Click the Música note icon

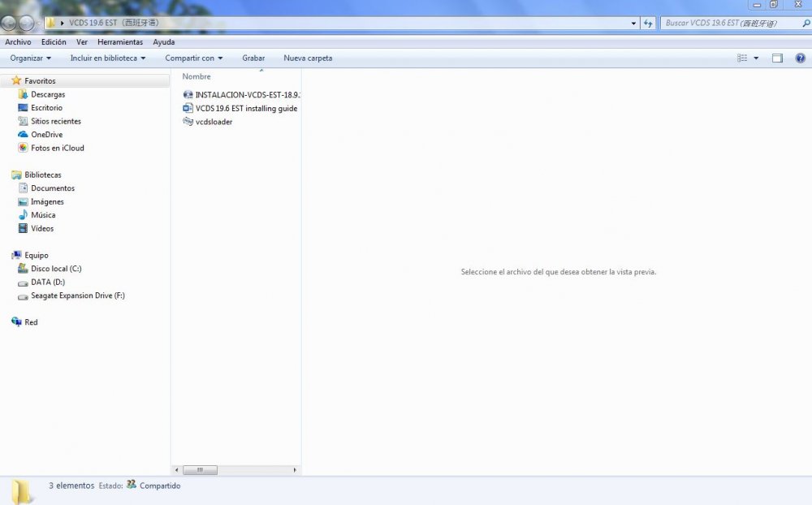[x=23, y=214]
